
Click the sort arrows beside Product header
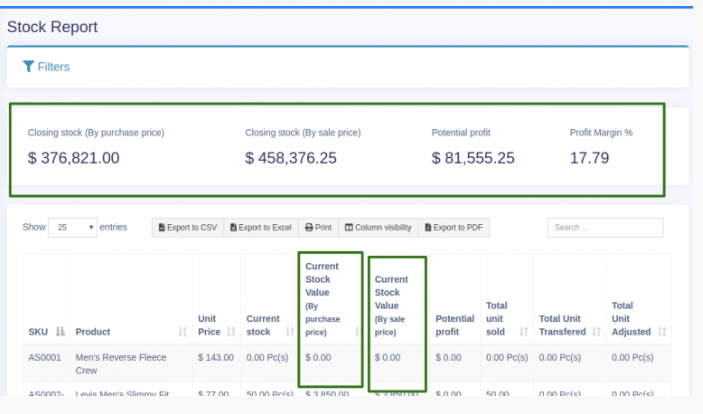(x=182, y=332)
